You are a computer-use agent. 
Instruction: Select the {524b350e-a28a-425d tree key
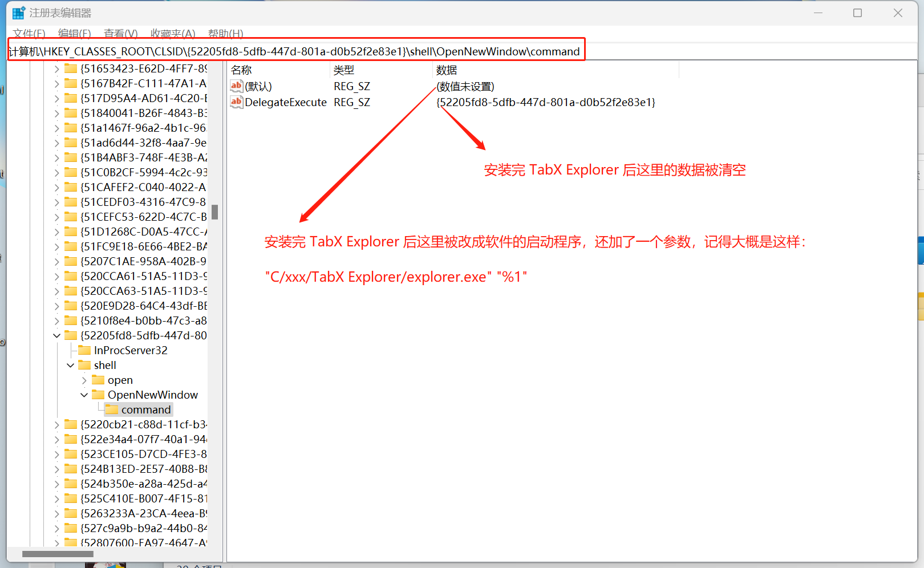coord(144,484)
